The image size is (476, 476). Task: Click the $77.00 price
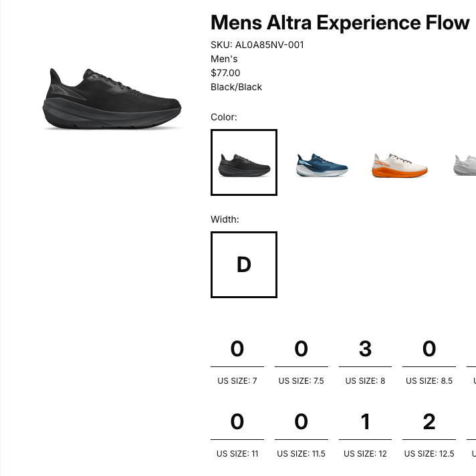point(225,73)
